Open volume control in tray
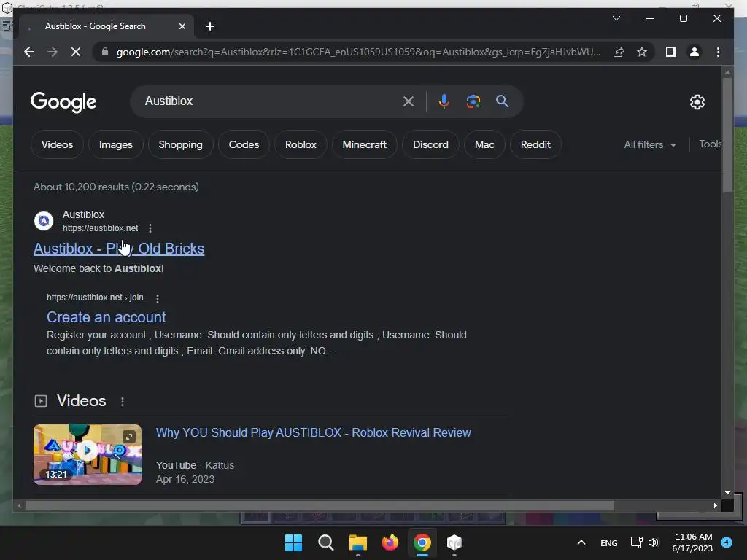 [654, 542]
